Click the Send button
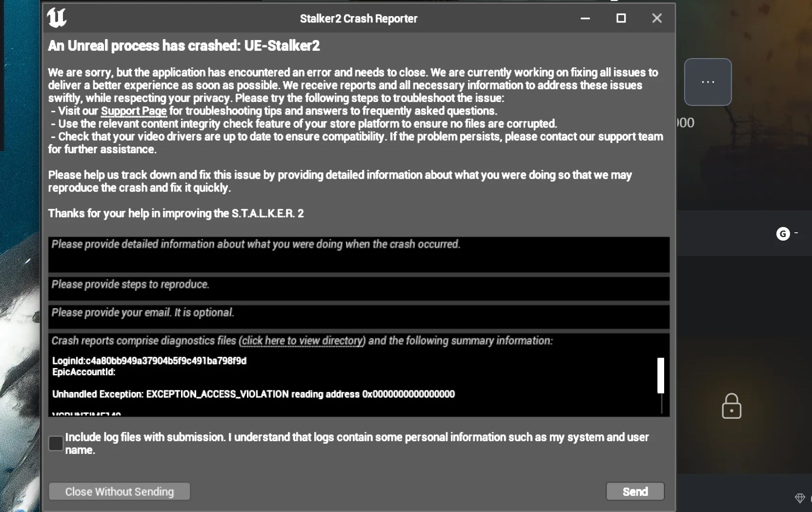This screenshot has height=512, width=812. [635, 492]
